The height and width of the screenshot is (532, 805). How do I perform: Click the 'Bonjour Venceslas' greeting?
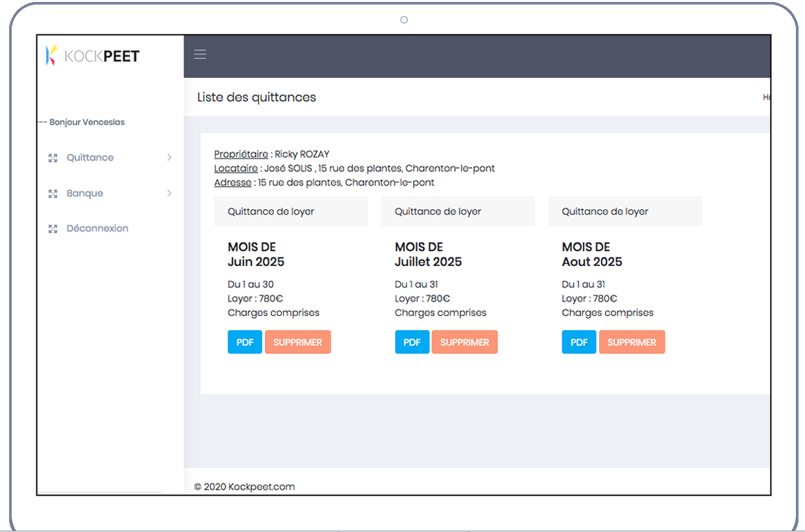pos(87,122)
